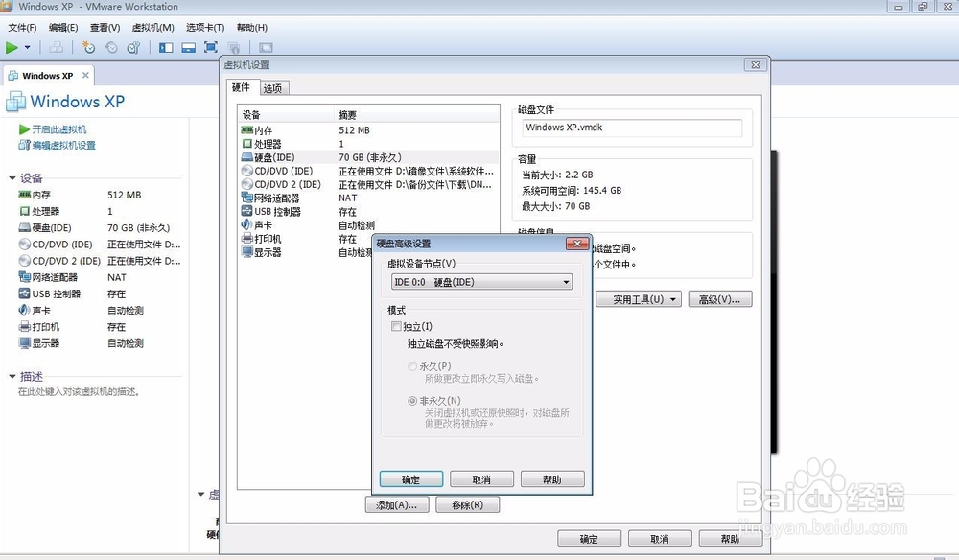Switch to 选项 tab in settings dialog
Image resolution: width=959 pixels, height=560 pixels.
click(x=272, y=88)
